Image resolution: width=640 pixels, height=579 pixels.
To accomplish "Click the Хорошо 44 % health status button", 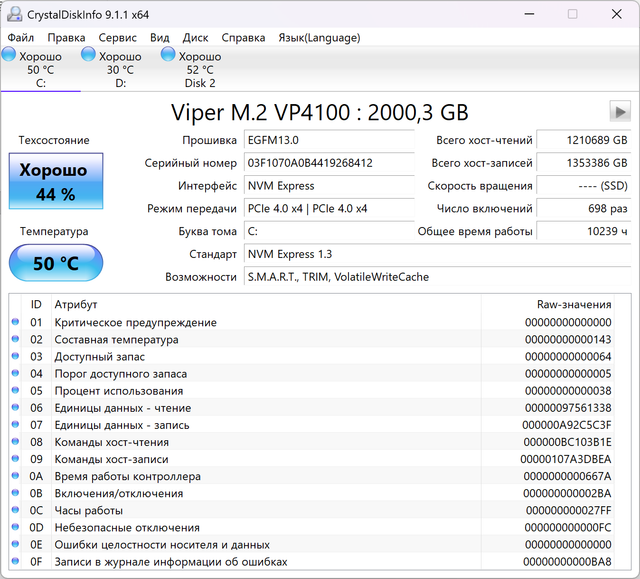I will click(56, 181).
